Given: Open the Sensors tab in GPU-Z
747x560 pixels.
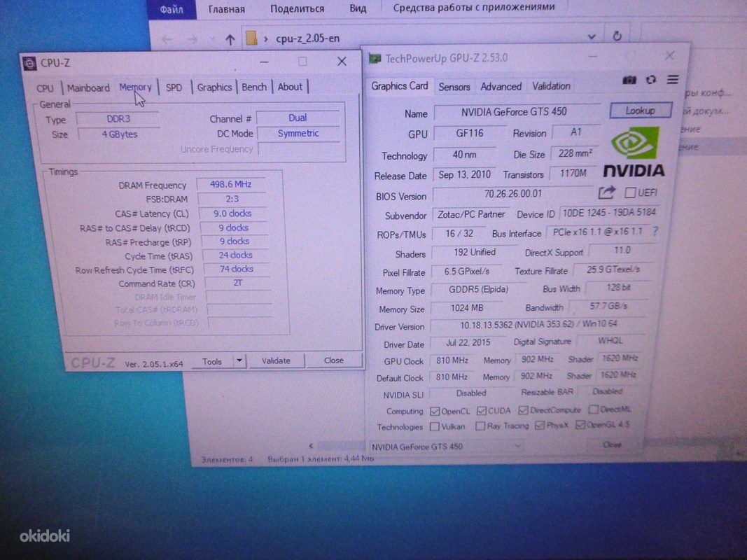Looking at the screenshot, I should click(454, 87).
